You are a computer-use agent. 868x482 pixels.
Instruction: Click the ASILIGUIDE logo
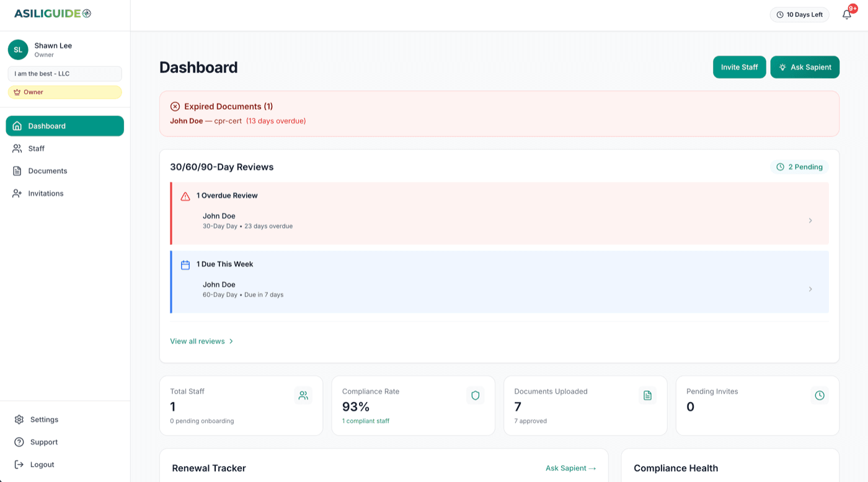point(52,12)
